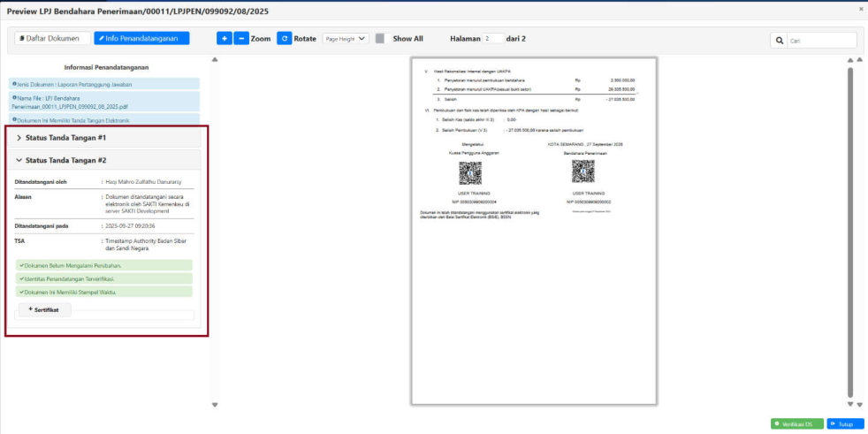Click the zoom out minus icon
Image resolution: width=868 pixels, height=434 pixels.
pos(241,39)
